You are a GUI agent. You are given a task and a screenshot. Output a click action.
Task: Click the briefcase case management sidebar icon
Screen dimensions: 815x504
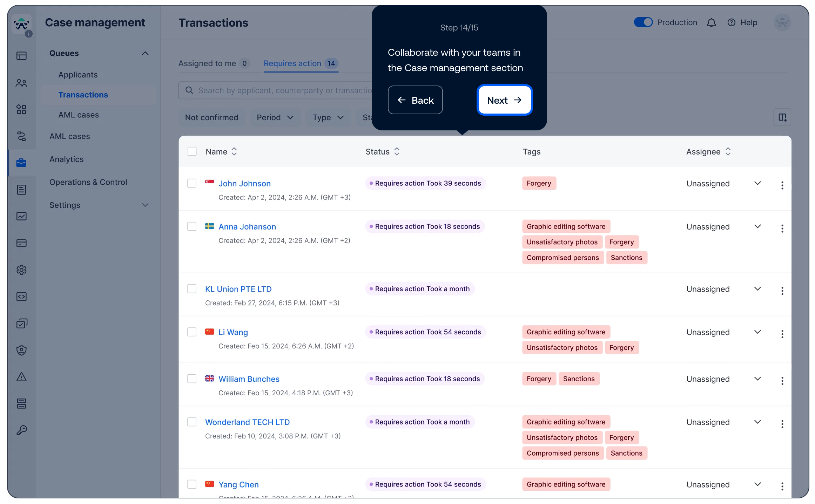(21, 163)
